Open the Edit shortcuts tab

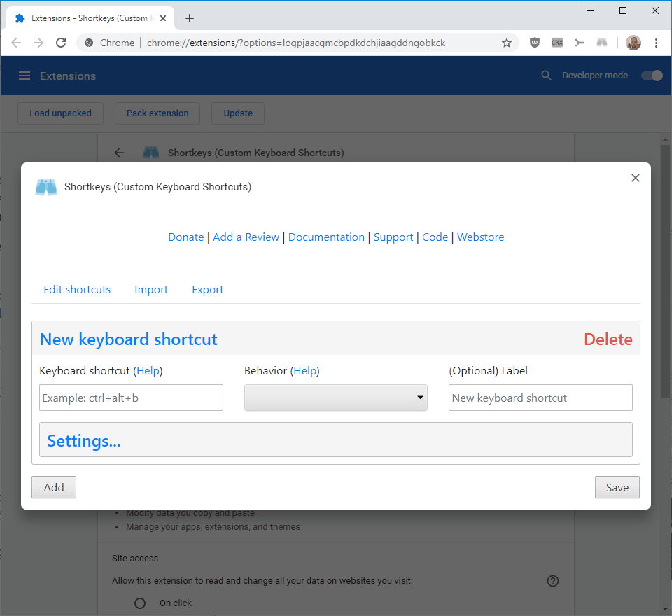pyautogui.click(x=77, y=290)
